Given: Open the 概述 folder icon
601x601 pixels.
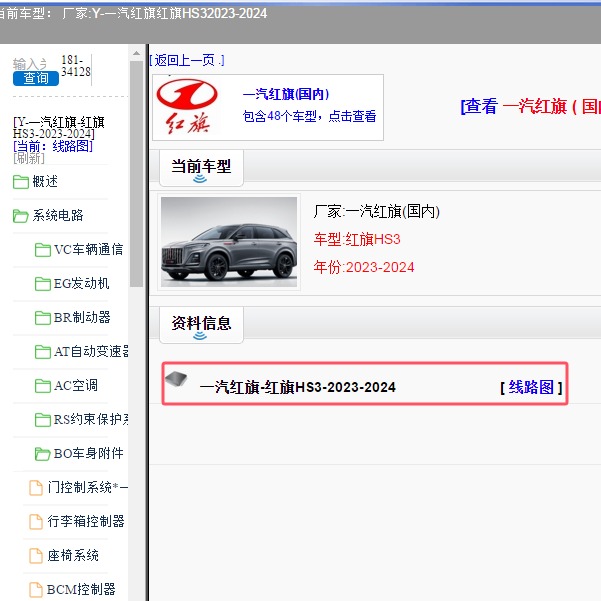Looking at the screenshot, I should pyautogui.click(x=21, y=182).
